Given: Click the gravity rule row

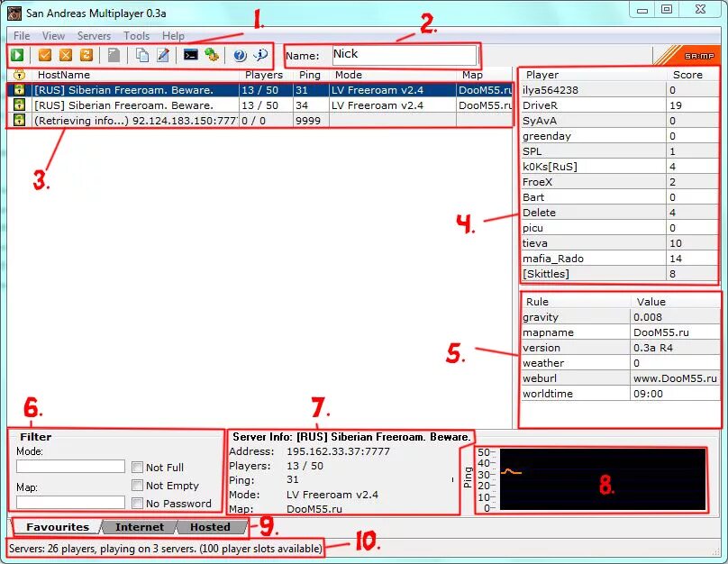Looking at the screenshot, I should click(x=621, y=317).
